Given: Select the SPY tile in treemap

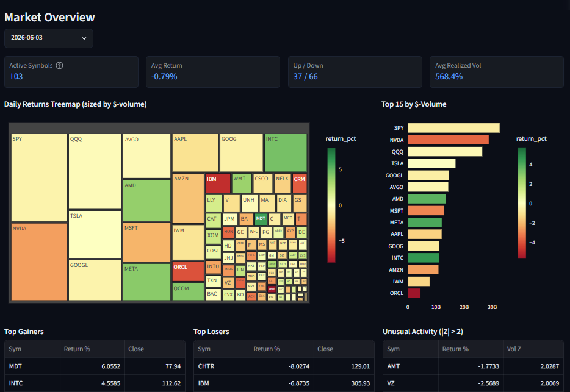Looking at the screenshot, I should tap(39, 177).
